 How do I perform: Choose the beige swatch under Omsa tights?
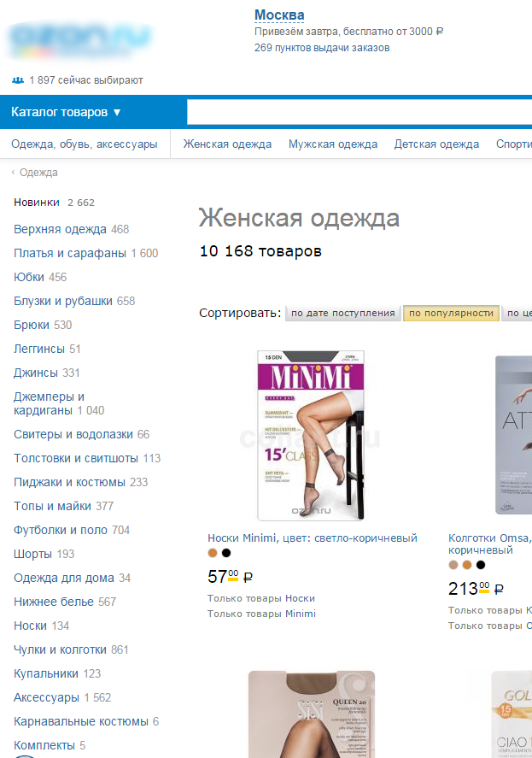[x=453, y=565]
